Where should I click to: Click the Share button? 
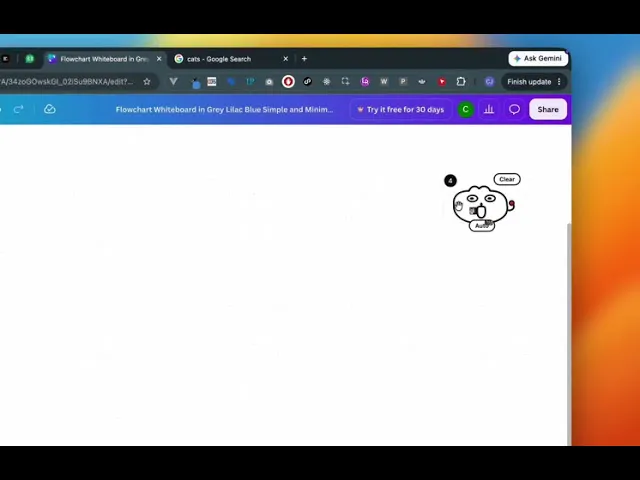(x=548, y=109)
